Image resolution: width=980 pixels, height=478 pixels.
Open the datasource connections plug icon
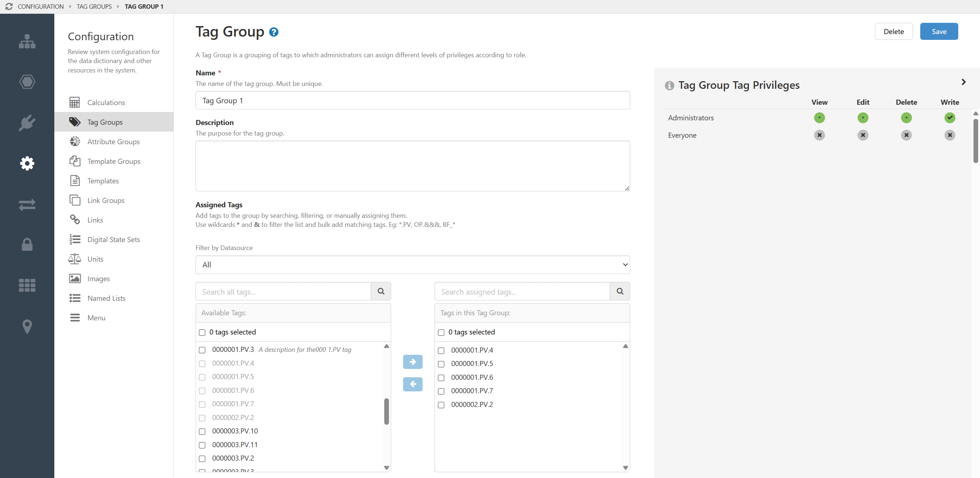pos(27,122)
